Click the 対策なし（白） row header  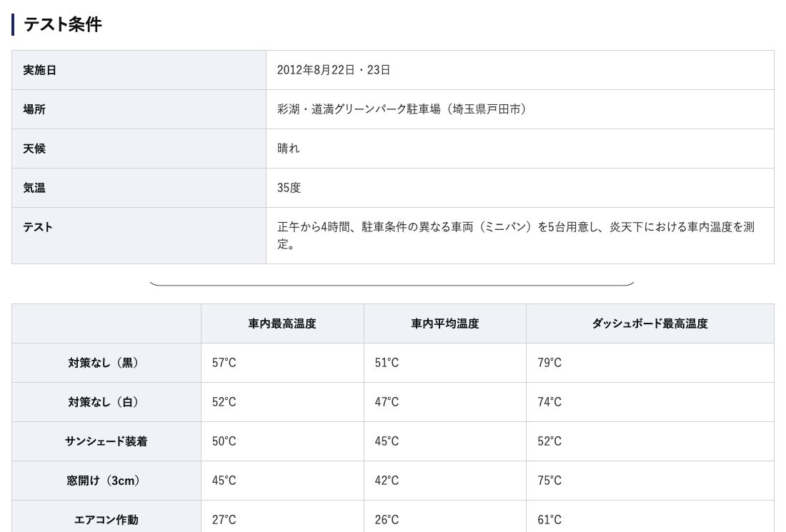pyautogui.click(x=106, y=402)
